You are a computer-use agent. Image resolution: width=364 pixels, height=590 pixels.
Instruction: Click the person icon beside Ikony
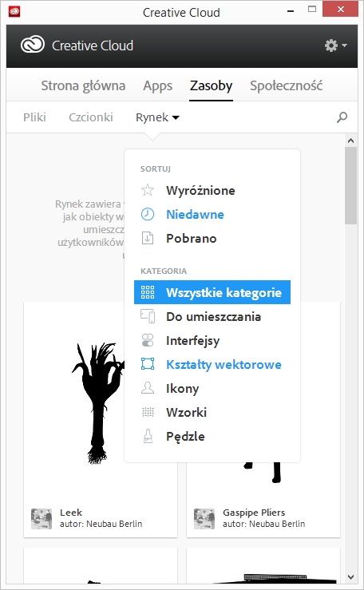tap(148, 388)
